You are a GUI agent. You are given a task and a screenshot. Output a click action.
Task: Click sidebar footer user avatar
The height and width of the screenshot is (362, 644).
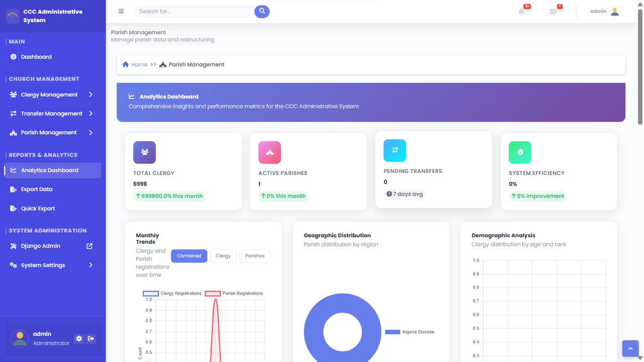click(20, 339)
